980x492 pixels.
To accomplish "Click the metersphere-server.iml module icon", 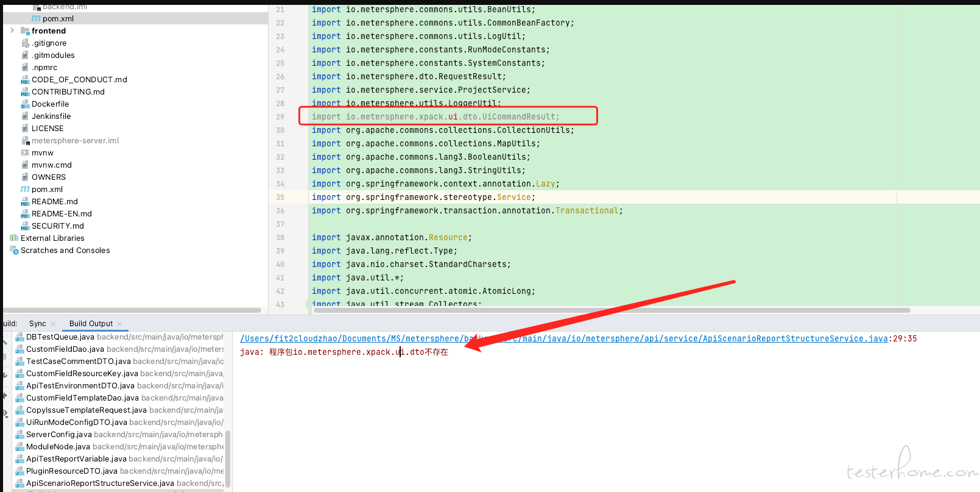I will click(25, 140).
